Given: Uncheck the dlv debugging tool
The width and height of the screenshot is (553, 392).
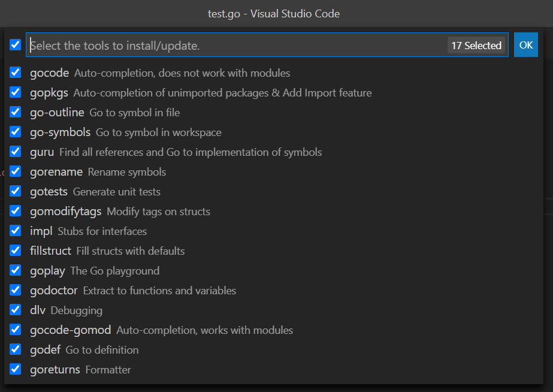Looking at the screenshot, I should [15, 310].
